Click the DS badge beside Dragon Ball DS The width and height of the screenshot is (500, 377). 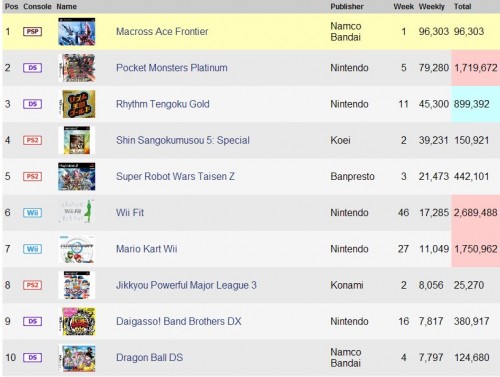coord(32,358)
